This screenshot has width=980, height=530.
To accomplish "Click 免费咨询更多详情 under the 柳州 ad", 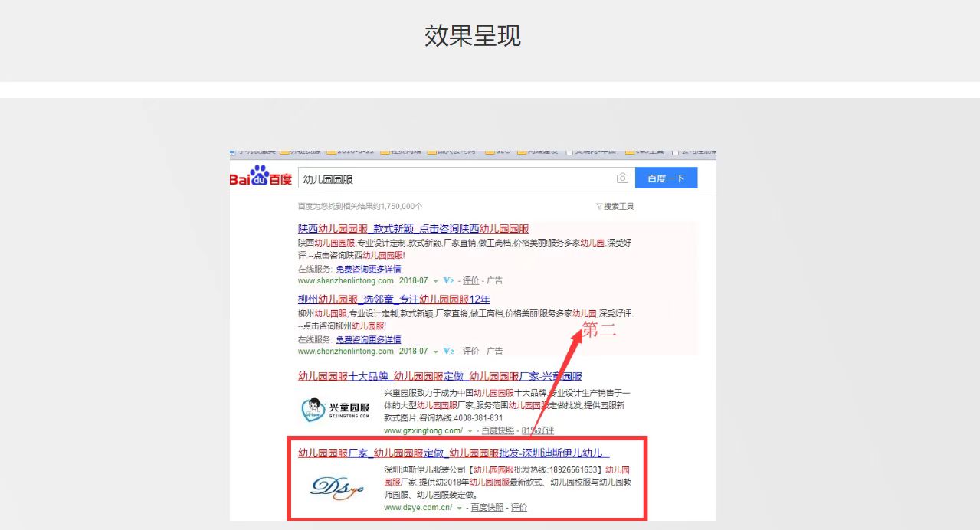I will click(x=369, y=339).
